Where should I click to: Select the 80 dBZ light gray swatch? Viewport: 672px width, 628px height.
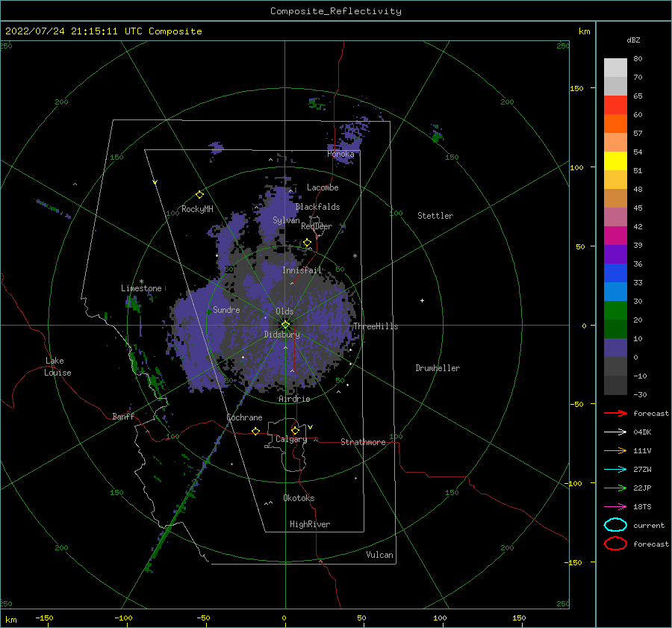615,68
